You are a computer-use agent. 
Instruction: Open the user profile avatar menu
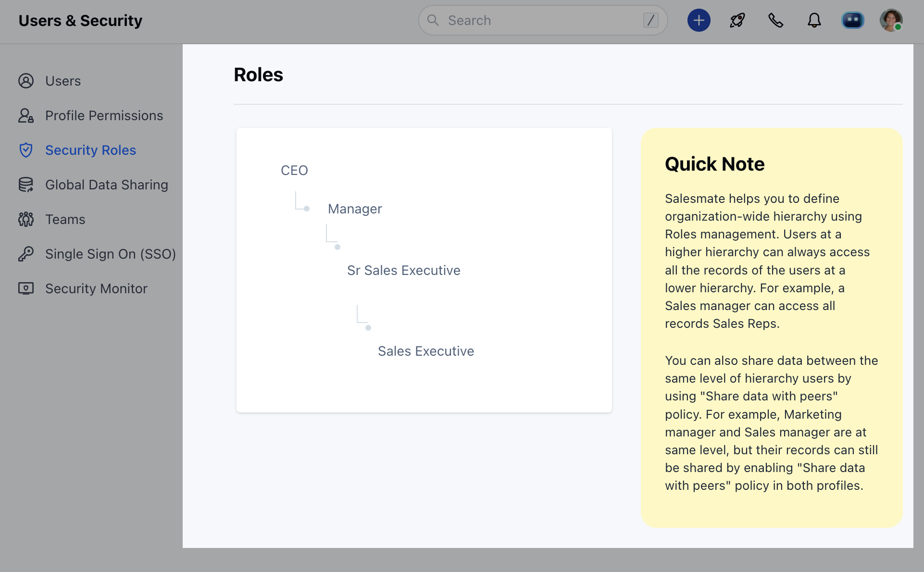point(891,20)
